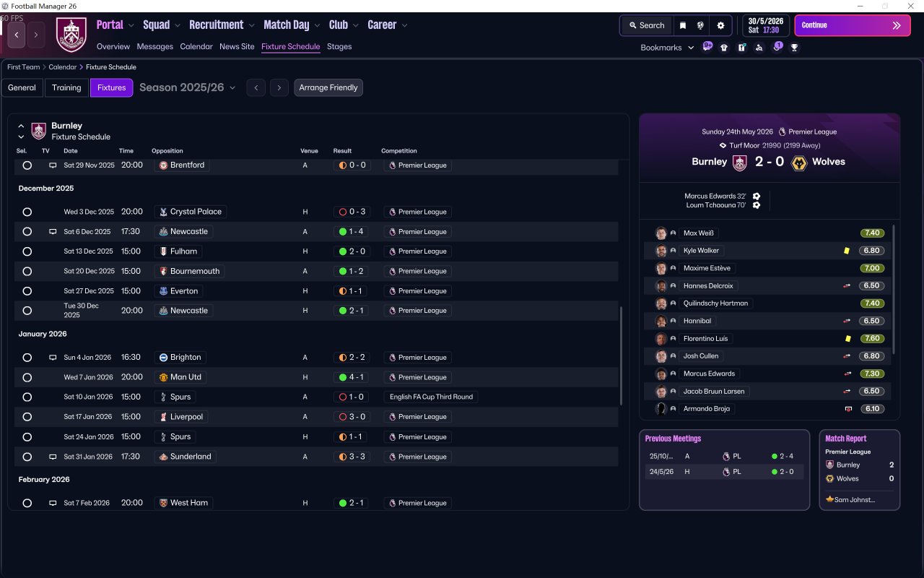The height and width of the screenshot is (578, 924).
Task: Switch to the Training tab
Action: point(66,87)
